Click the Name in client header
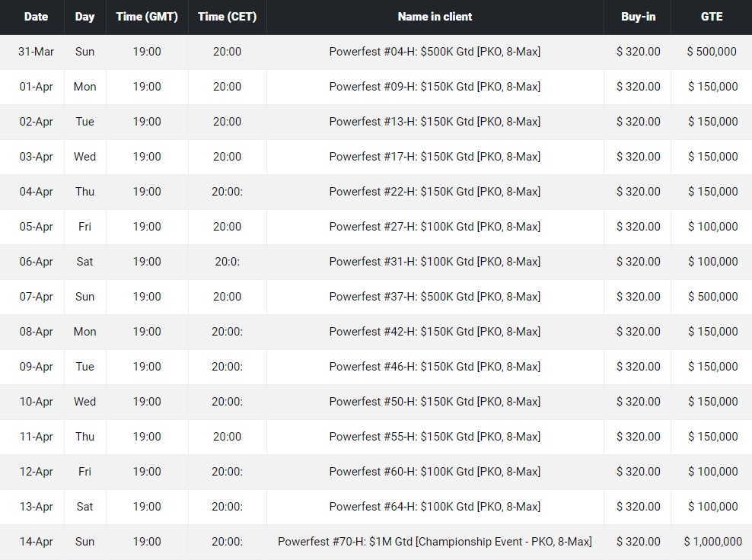752x560 pixels. point(435,17)
